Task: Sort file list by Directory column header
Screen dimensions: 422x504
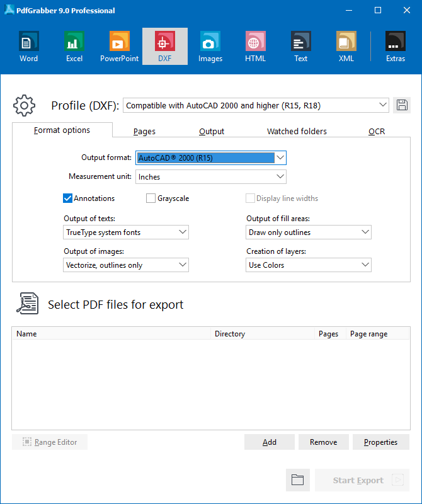Action: click(263, 334)
